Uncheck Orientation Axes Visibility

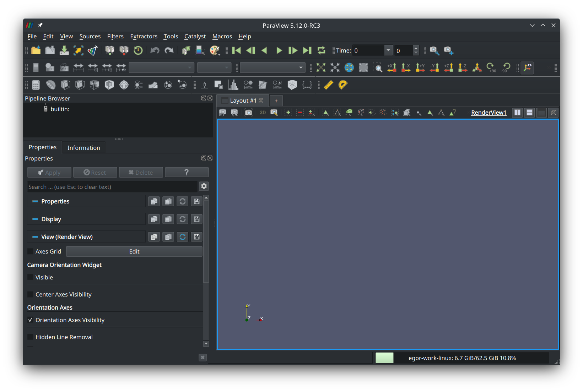(x=31, y=320)
